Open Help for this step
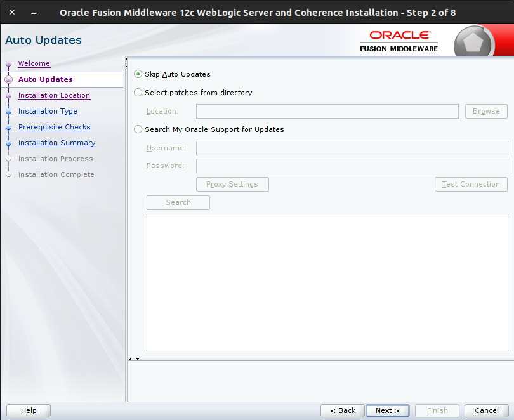Image resolution: width=514 pixels, height=420 pixels. pos(29,410)
